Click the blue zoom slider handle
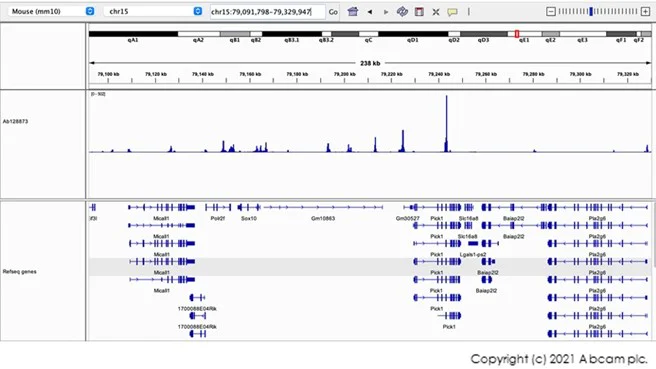The image size is (656, 369). click(591, 11)
